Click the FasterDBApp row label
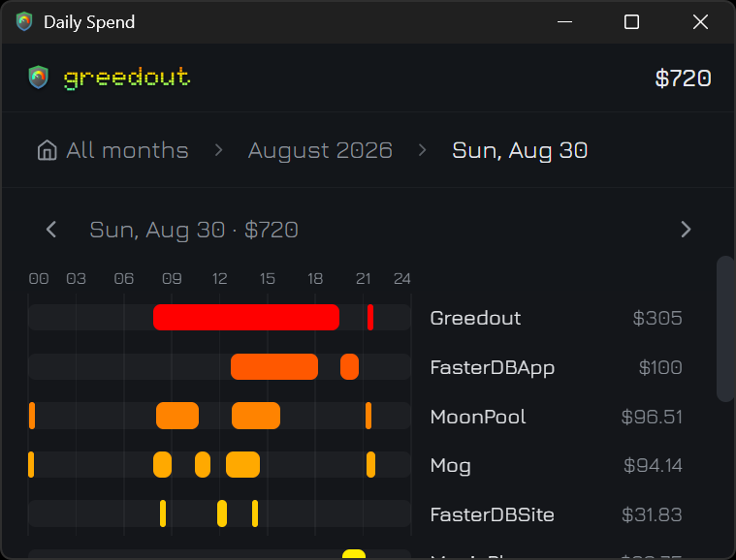 tap(493, 368)
